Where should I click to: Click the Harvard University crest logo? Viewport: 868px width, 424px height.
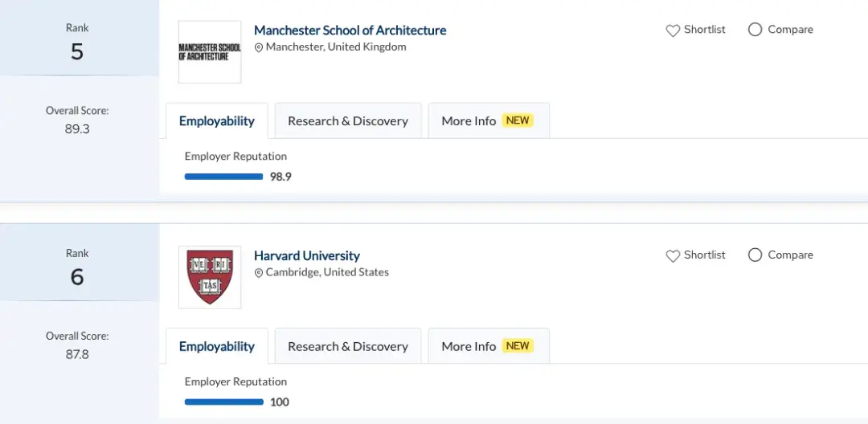tap(210, 277)
